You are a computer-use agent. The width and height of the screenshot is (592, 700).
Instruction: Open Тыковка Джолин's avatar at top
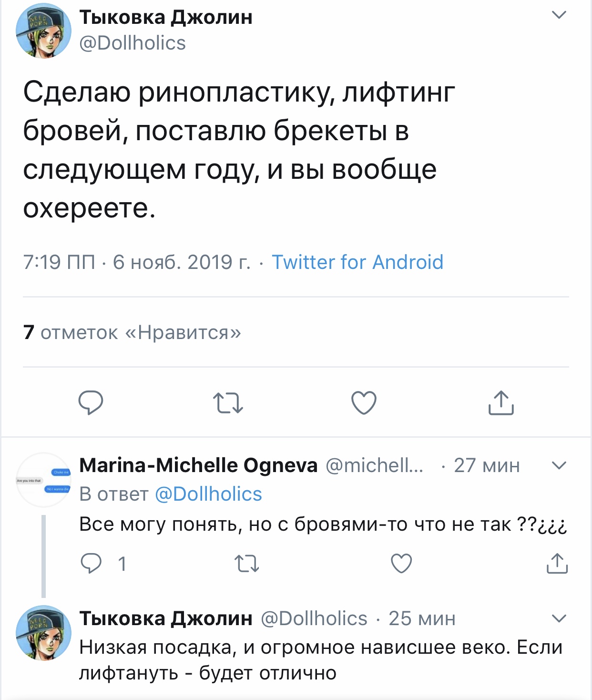click(43, 31)
